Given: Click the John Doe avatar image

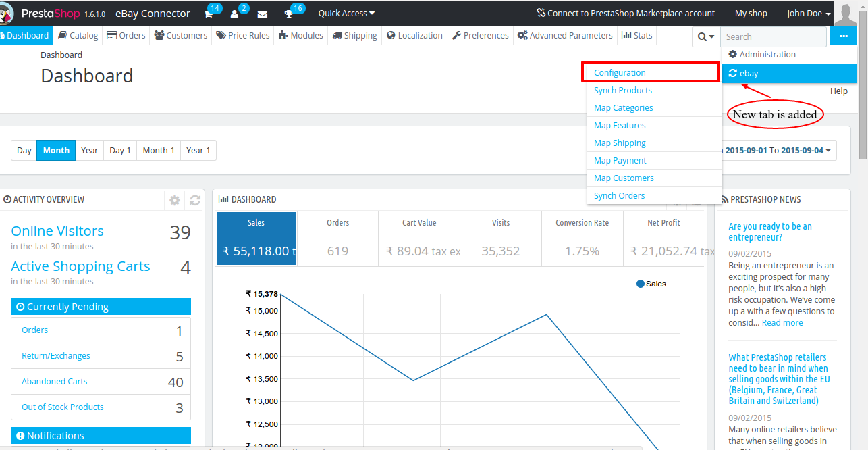Looking at the screenshot, I should click(845, 14).
